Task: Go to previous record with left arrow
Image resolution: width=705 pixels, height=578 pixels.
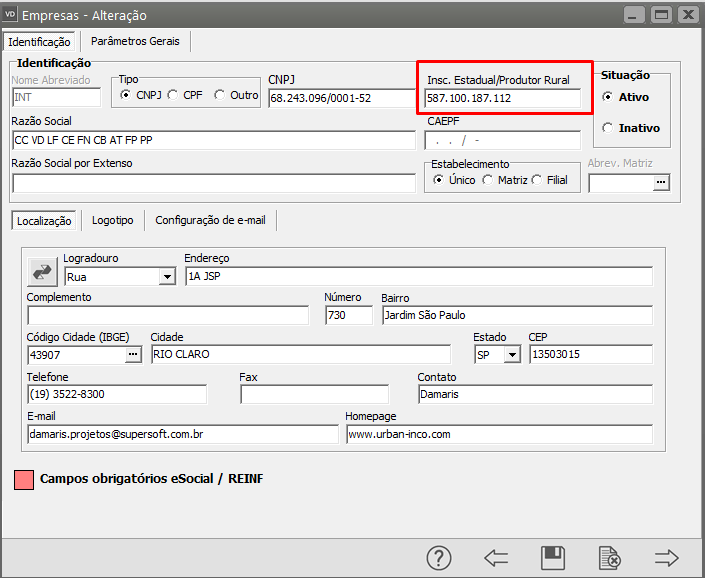Action: (x=496, y=558)
